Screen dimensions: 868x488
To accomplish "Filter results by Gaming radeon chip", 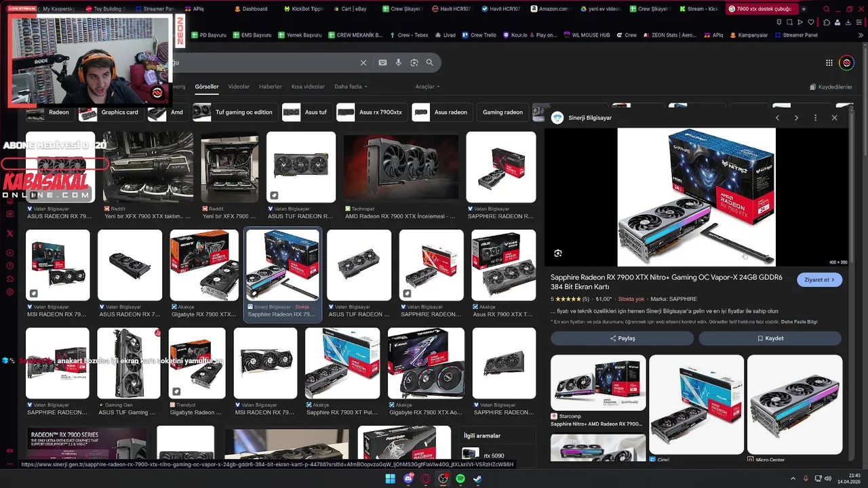I will [502, 113].
